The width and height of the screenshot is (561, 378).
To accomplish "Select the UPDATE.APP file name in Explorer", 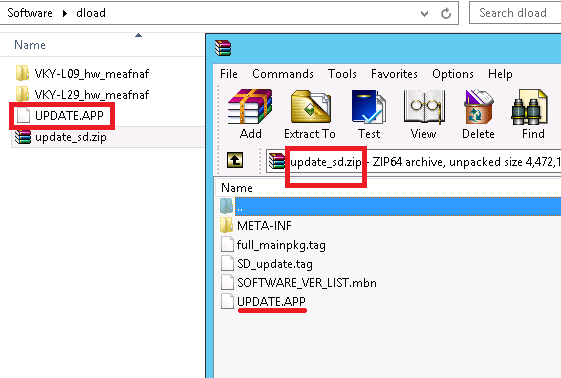I will (x=69, y=116).
